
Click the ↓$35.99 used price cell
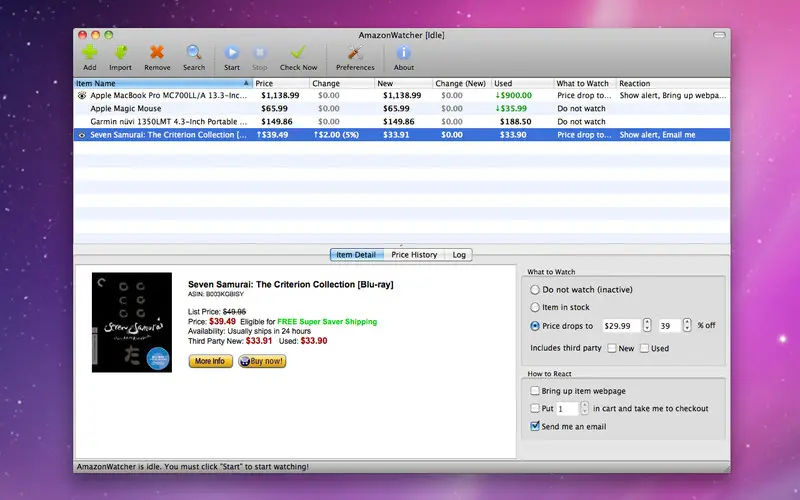[511, 109]
